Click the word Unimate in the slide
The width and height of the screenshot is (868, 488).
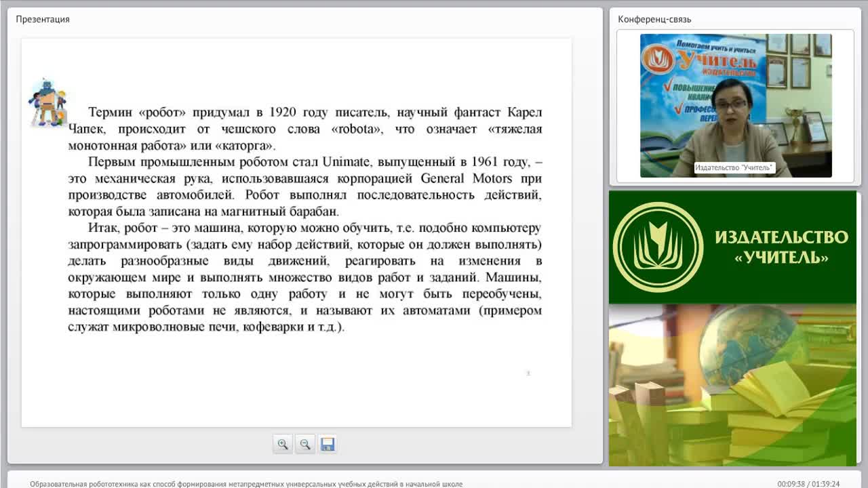point(347,162)
